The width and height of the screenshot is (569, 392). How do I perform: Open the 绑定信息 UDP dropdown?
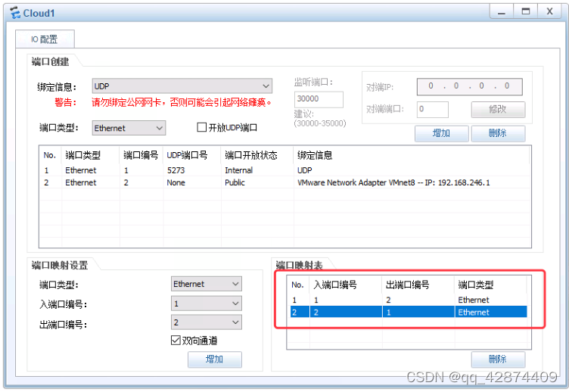[182, 86]
